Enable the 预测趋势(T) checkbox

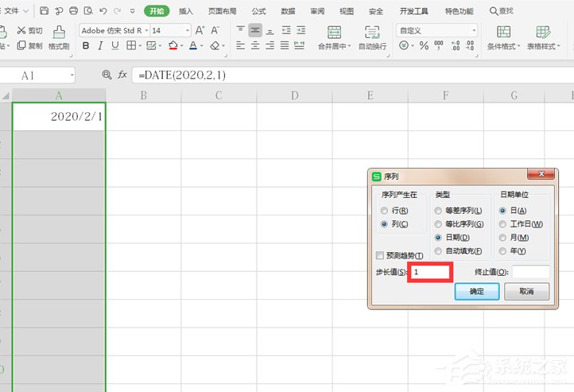tap(381, 255)
